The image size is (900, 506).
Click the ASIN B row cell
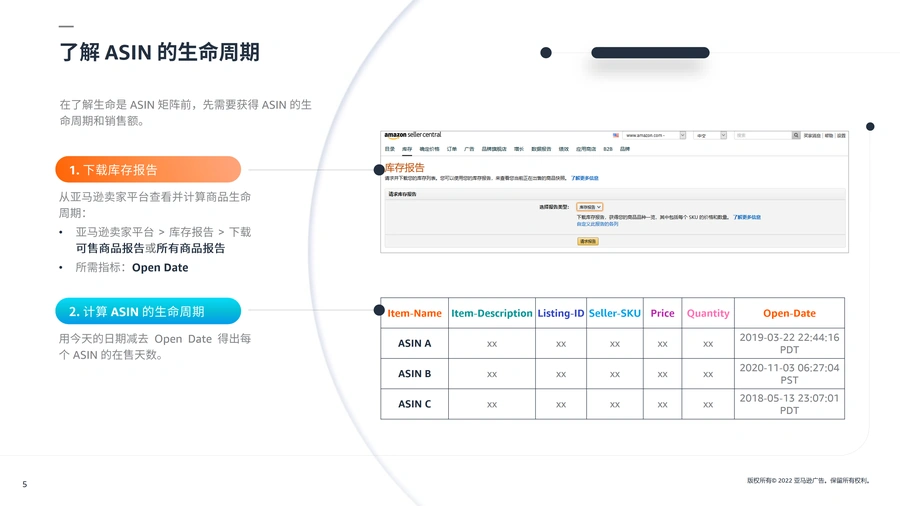click(414, 374)
